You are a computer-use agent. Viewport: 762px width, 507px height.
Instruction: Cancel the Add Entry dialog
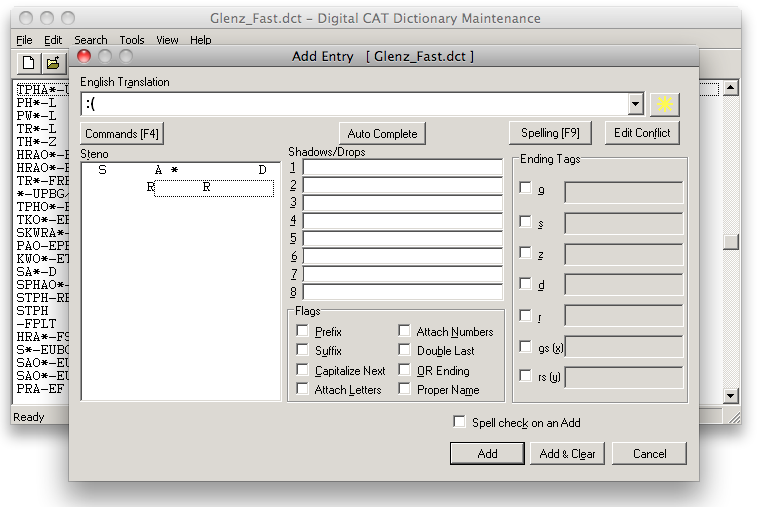pyautogui.click(x=649, y=454)
